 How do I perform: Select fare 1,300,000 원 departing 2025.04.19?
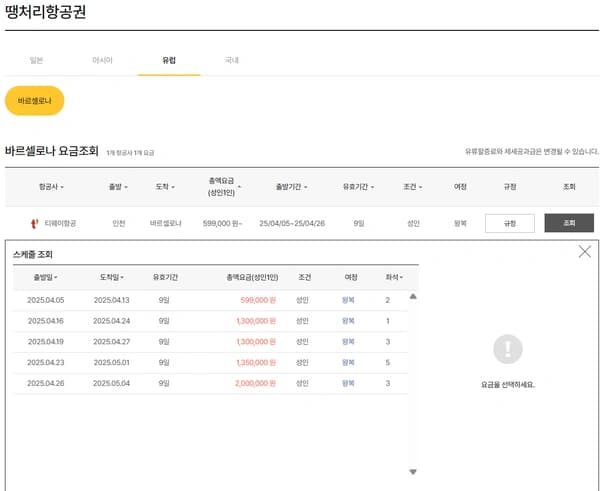[256, 342]
